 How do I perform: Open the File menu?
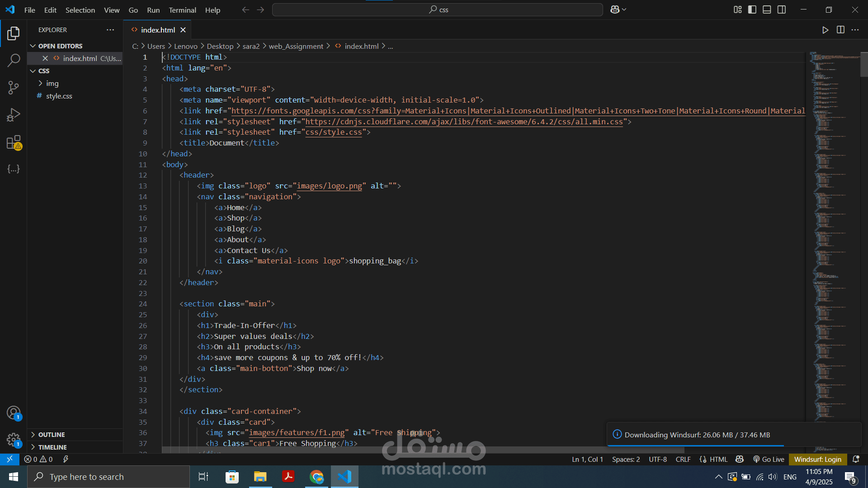pos(29,10)
